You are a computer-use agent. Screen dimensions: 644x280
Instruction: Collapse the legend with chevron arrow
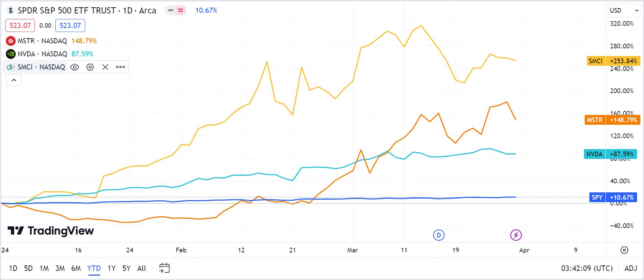(14, 80)
